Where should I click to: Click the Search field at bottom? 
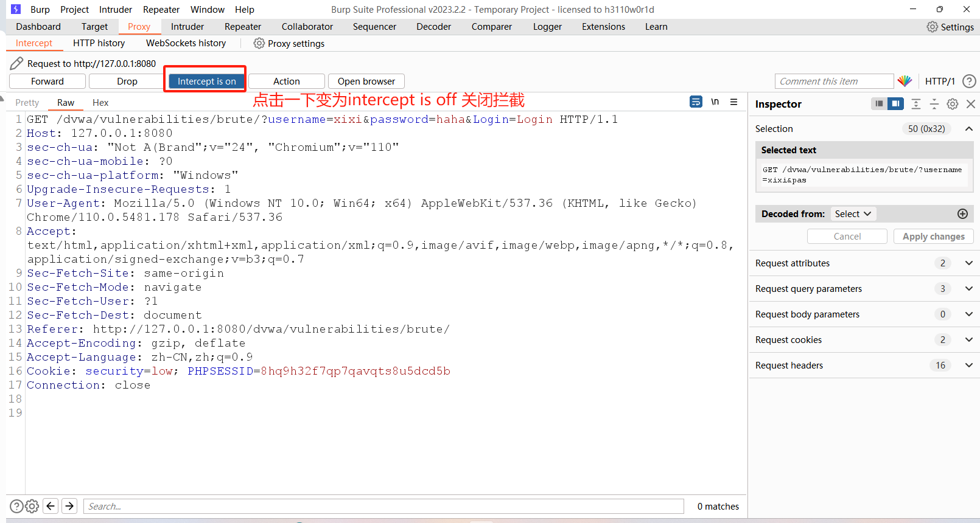pyautogui.click(x=384, y=506)
